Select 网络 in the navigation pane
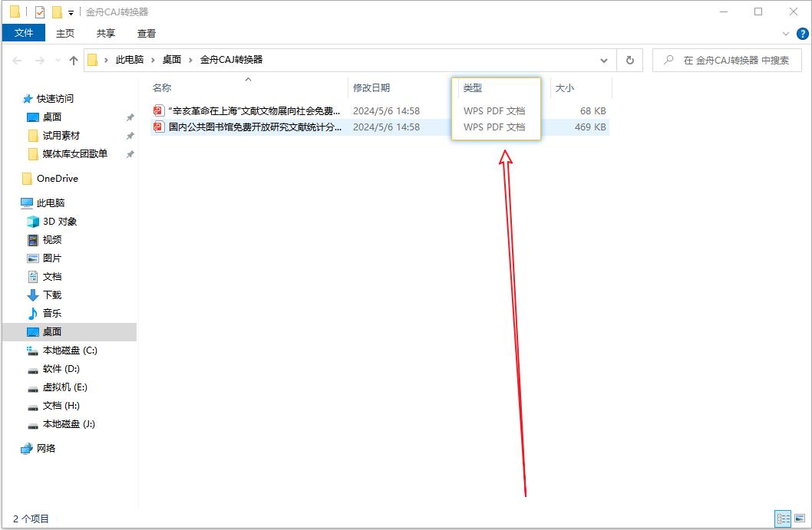Screen dimensions: 812x530 pyautogui.click(x=46, y=449)
